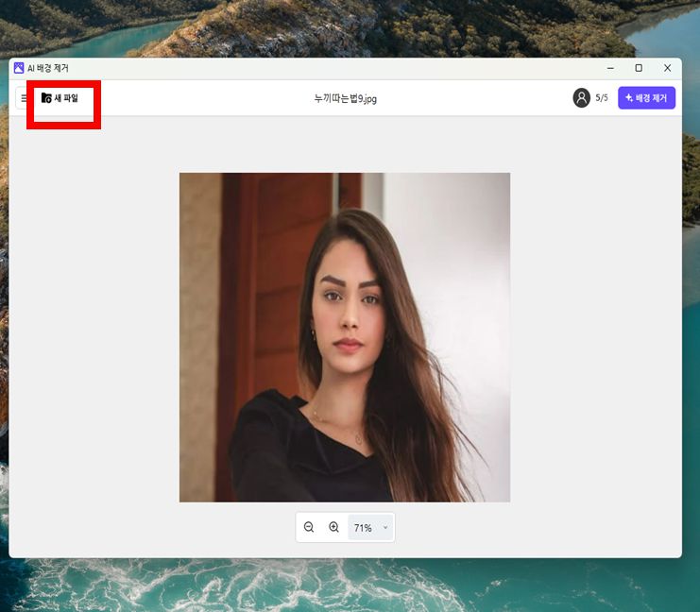Close the AI 배경 제거 window

tap(668, 68)
